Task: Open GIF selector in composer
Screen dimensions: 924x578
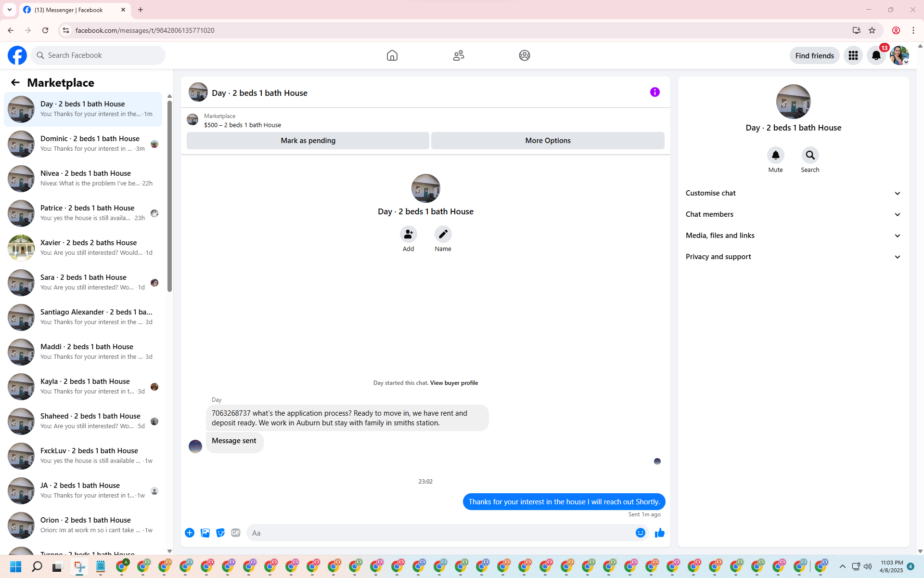Action: tap(235, 533)
